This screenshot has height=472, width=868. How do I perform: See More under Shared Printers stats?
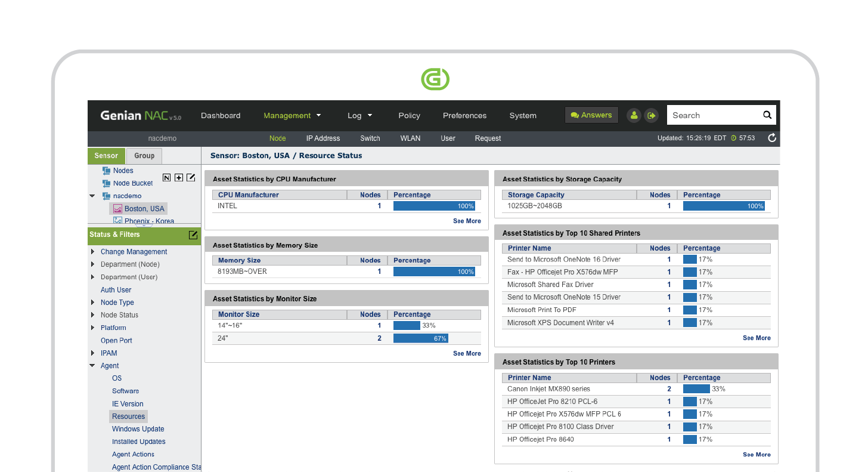pyautogui.click(x=757, y=338)
